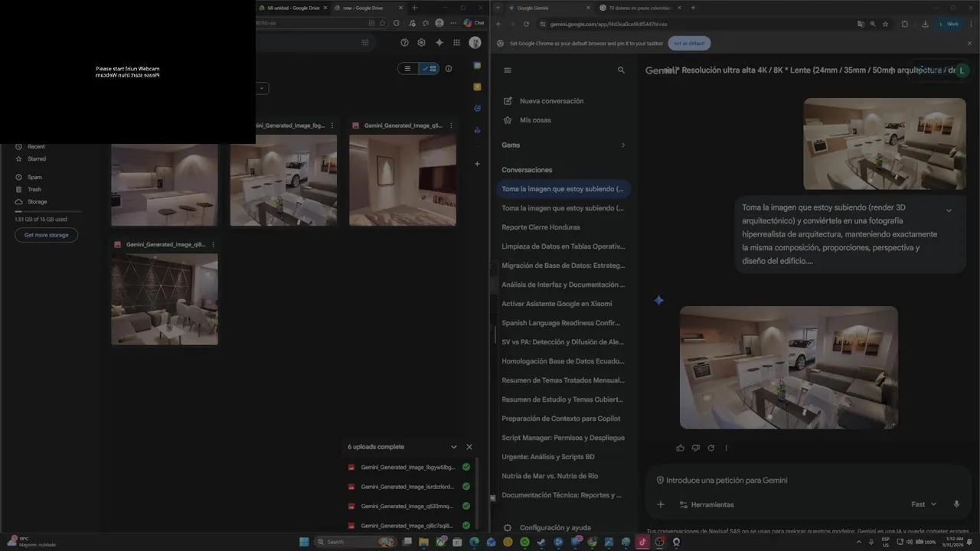Switch to Mi unidad - Google Drive tab

293,8
